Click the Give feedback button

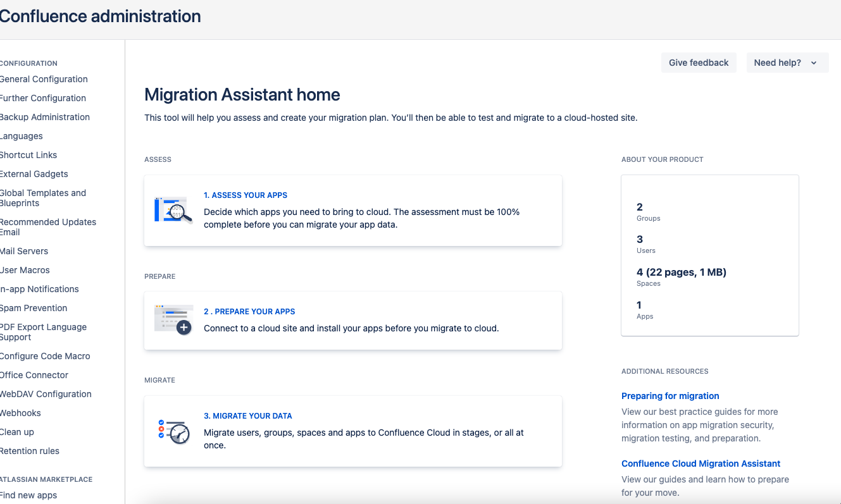coord(699,63)
